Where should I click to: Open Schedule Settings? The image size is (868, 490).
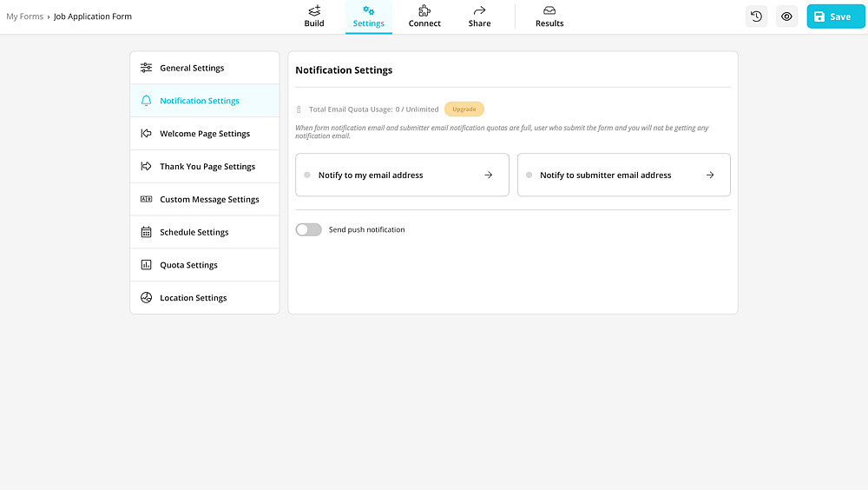click(205, 232)
